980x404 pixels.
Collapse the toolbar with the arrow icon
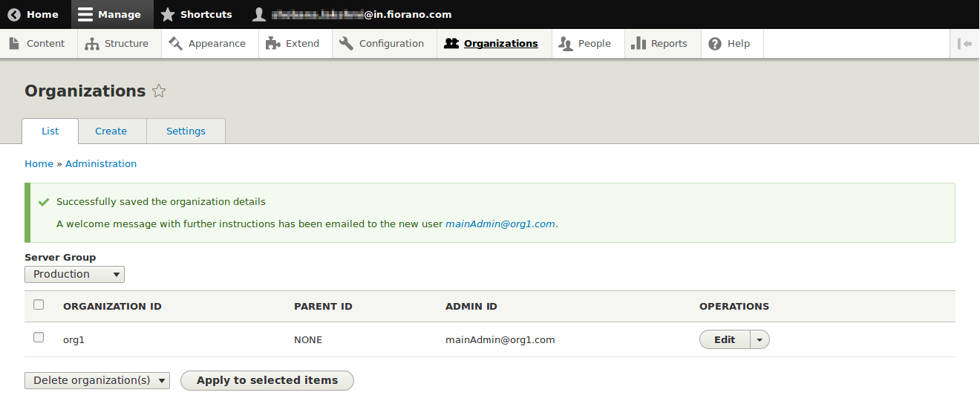pyautogui.click(x=964, y=44)
